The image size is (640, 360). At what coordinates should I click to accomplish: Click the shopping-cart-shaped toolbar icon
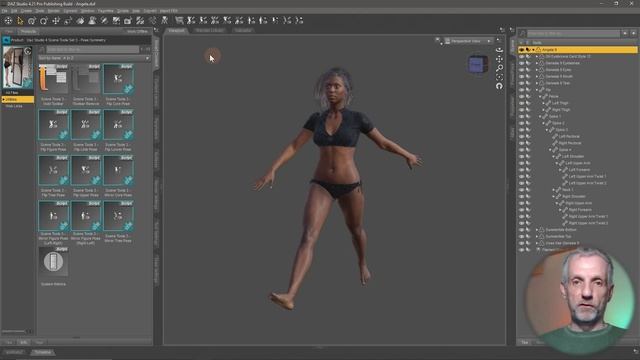(x=179, y=20)
